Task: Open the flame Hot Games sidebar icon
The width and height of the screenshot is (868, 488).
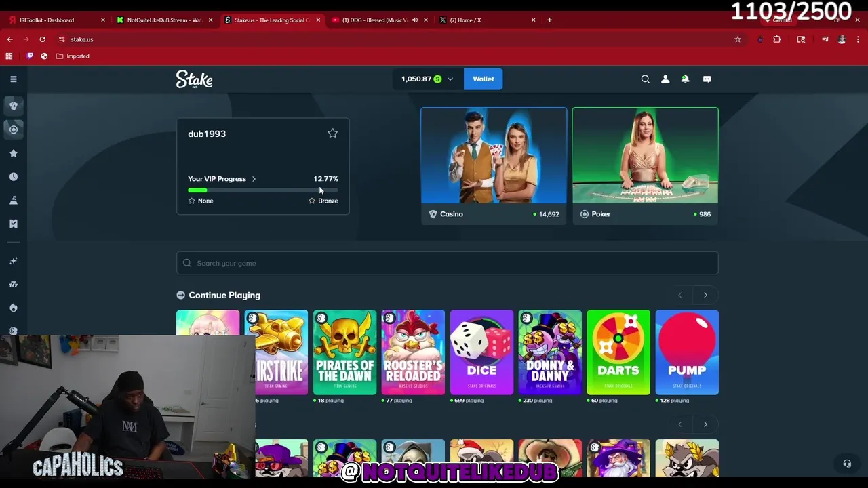Action: click(13, 308)
